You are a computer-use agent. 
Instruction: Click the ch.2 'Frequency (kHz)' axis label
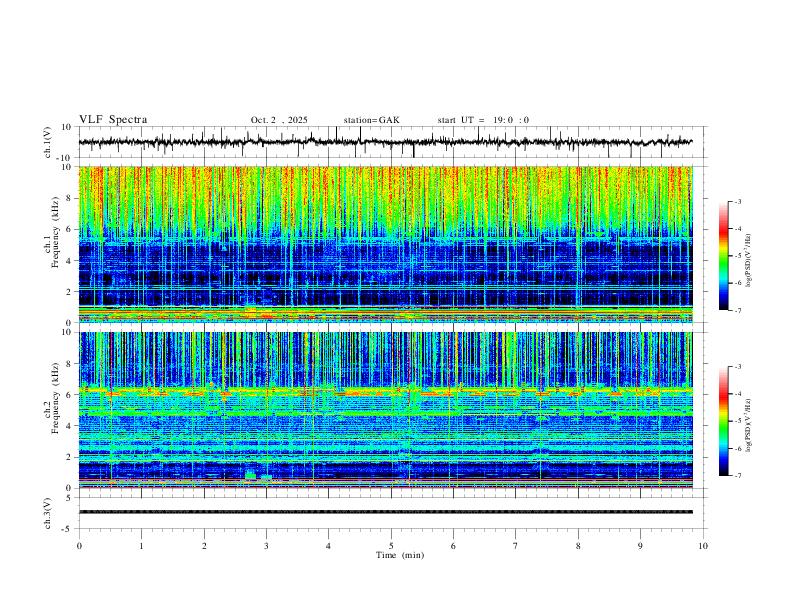55,398
